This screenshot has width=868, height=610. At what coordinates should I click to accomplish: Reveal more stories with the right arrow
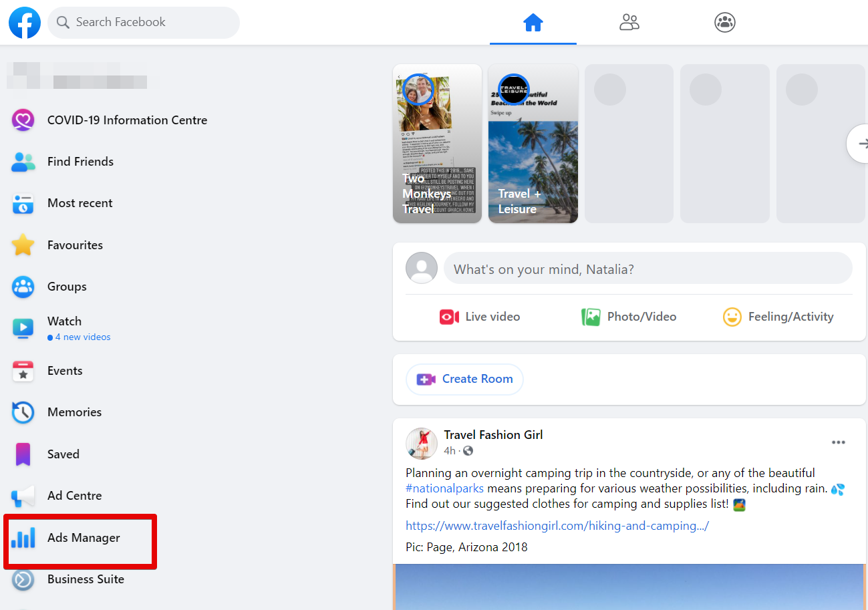point(861,143)
